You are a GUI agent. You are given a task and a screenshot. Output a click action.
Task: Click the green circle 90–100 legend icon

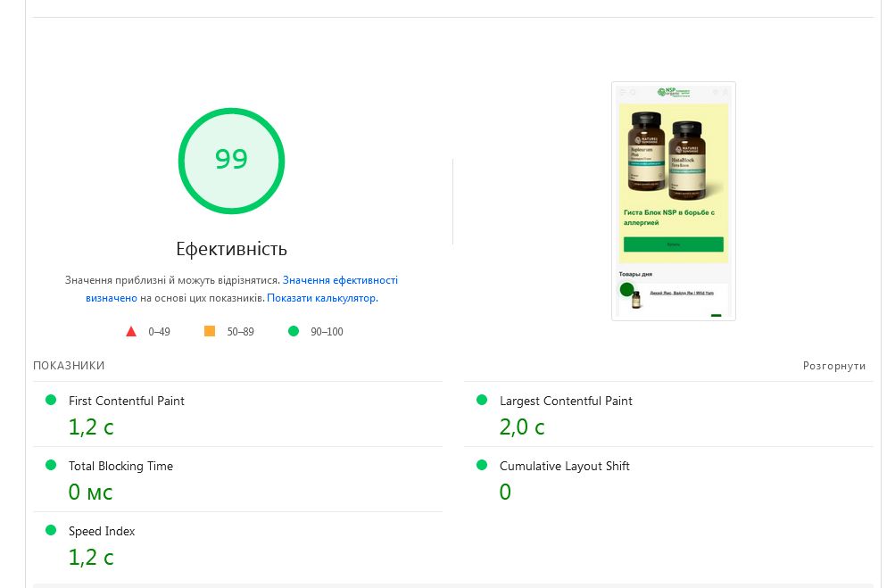[x=294, y=331]
